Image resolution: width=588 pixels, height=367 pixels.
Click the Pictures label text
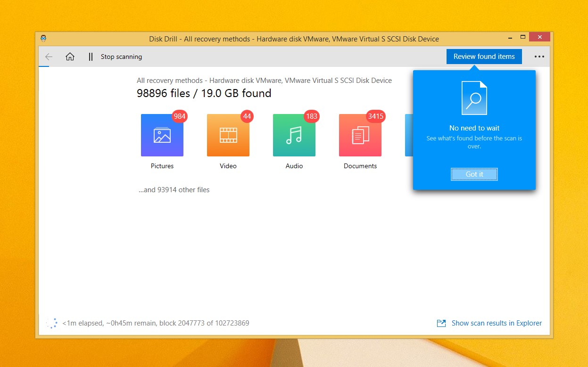(x=162, y=166)
